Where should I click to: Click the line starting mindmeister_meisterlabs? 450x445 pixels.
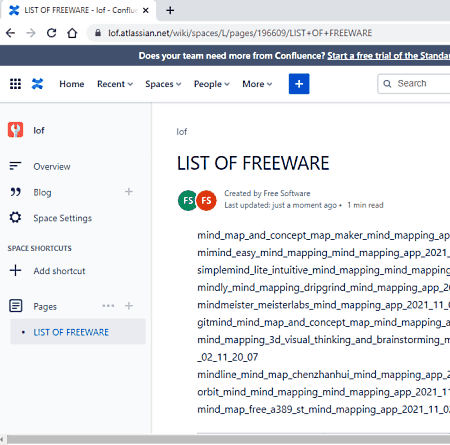coord(323,305)
